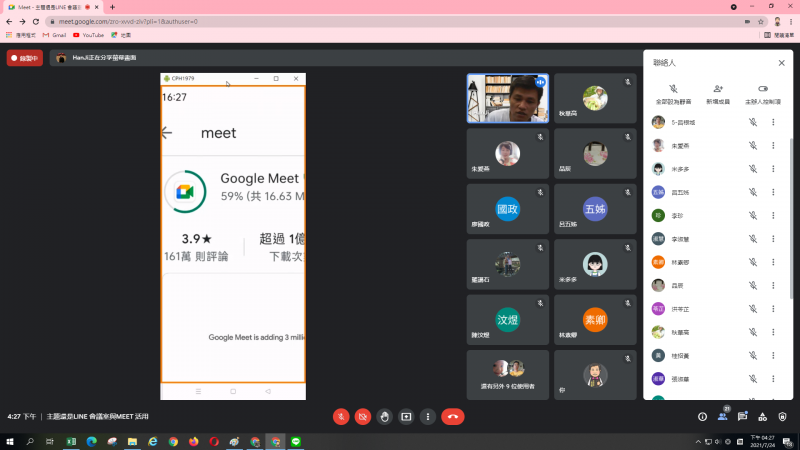Reload the page in Chrome
The image size is (800, 450).
coord(36,21)
